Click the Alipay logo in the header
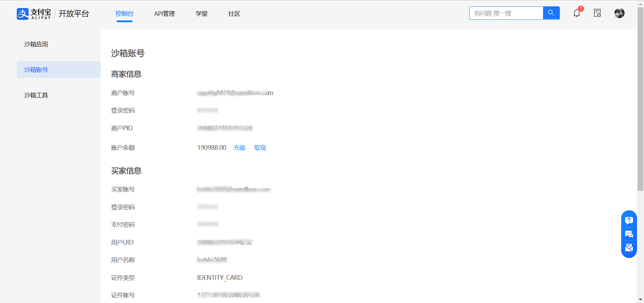Viewport: 644px width, 303px height. pyautogui.click(x=34, y=14)
